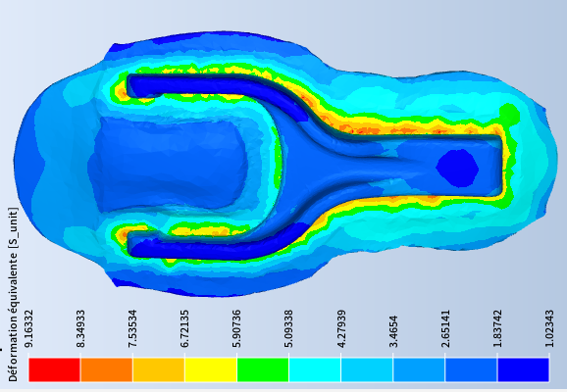Click the legend value 7.53534
The image size is (567, 392).
132,328
